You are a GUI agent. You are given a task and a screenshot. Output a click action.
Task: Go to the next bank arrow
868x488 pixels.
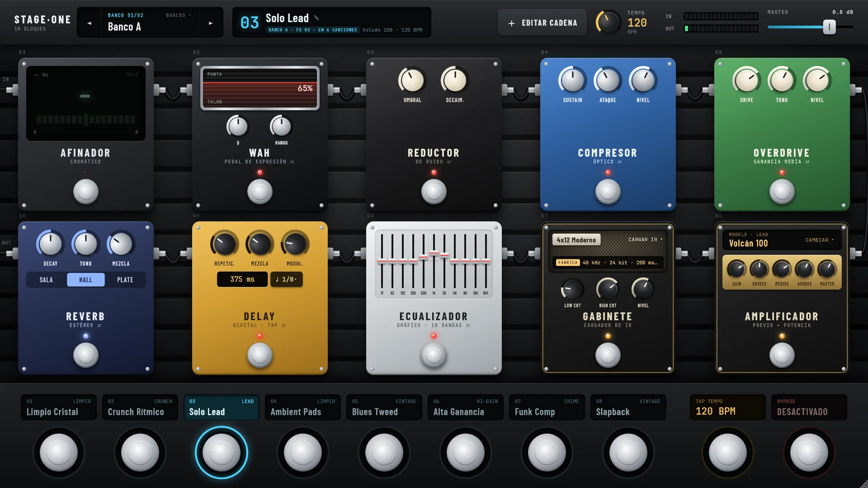tap(211, 23)
